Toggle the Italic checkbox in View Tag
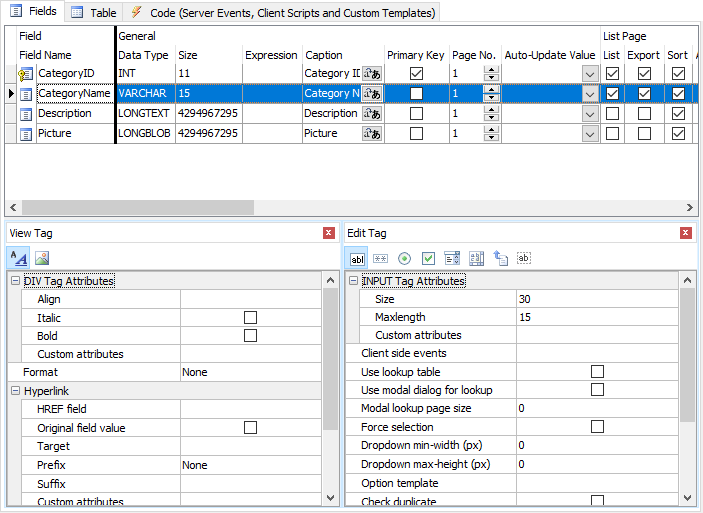The image size is (703, 513). point(250,318)
